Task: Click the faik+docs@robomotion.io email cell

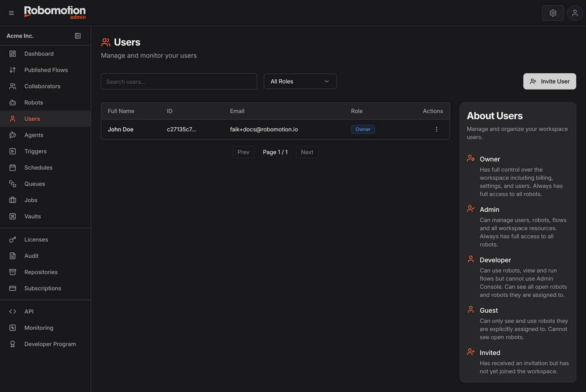Action: [x=264, y=129]
